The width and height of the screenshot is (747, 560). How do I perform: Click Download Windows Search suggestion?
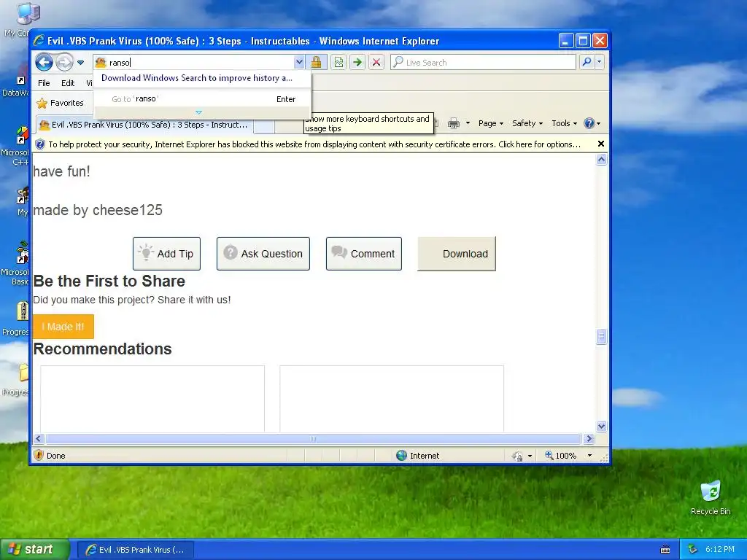[197, 78]
